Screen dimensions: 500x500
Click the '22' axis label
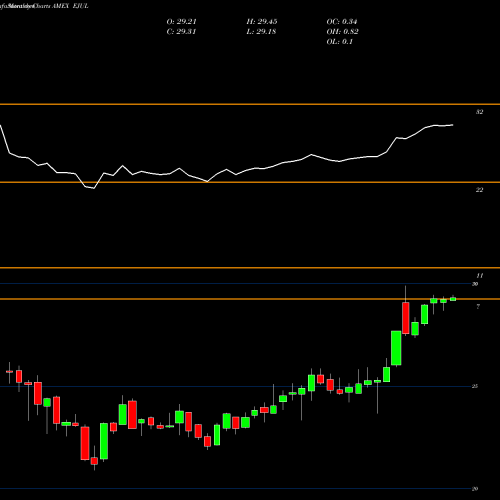tap(479, 190)
